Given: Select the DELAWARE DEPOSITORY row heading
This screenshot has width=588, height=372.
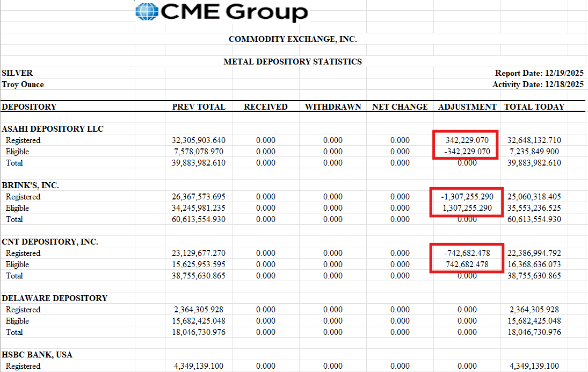Looking at the screenshot, I should coord(54,298).
